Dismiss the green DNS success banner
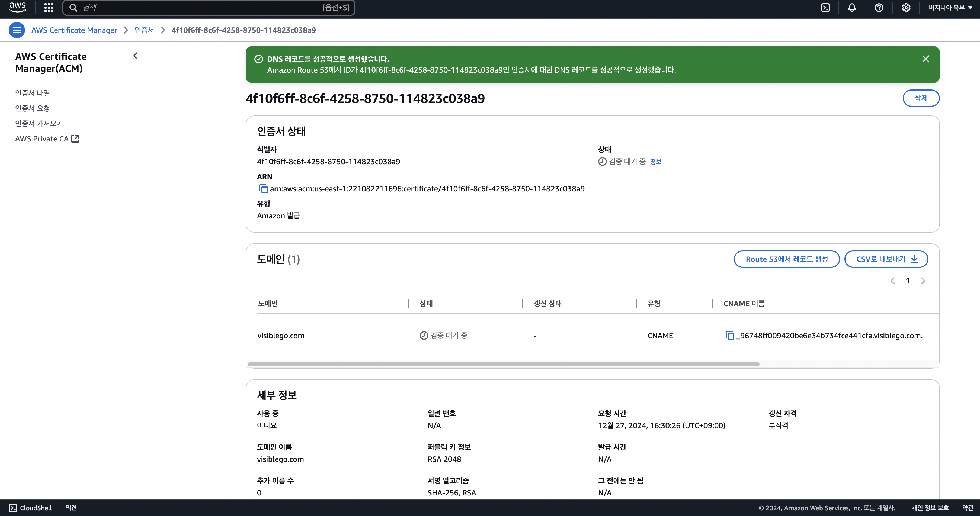Viewport: 980px width, 516px height. coord(925,59)
